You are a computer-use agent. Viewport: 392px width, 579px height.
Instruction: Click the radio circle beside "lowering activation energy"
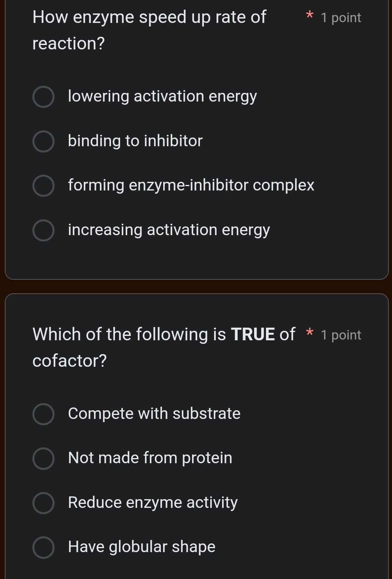pos(43,97)
